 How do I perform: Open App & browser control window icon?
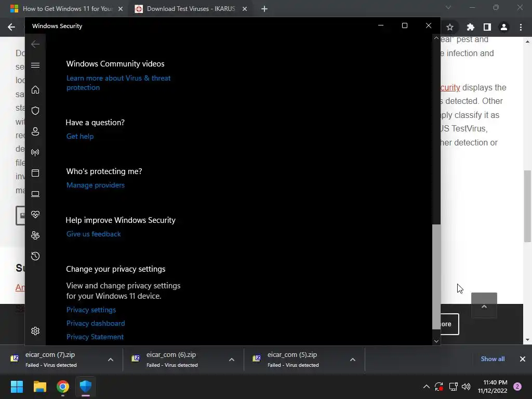tap(35, 173)
